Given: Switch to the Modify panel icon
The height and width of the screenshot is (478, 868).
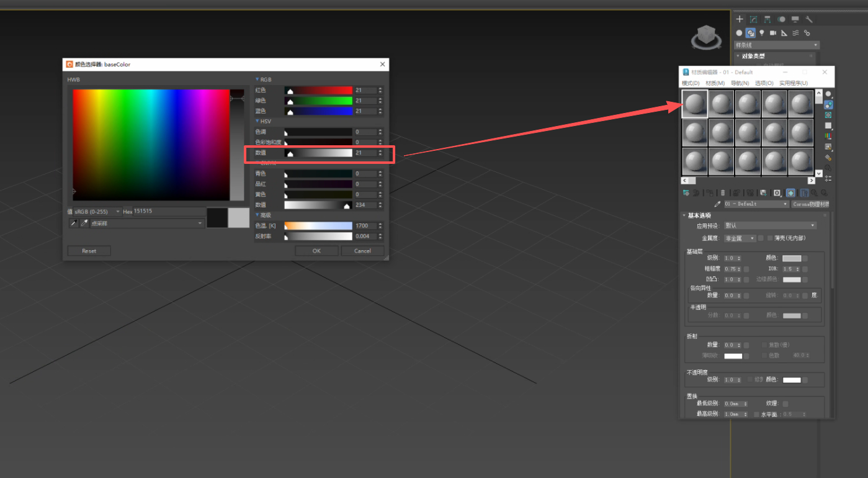Looking at the screenshot, I should tap(753, 19).
